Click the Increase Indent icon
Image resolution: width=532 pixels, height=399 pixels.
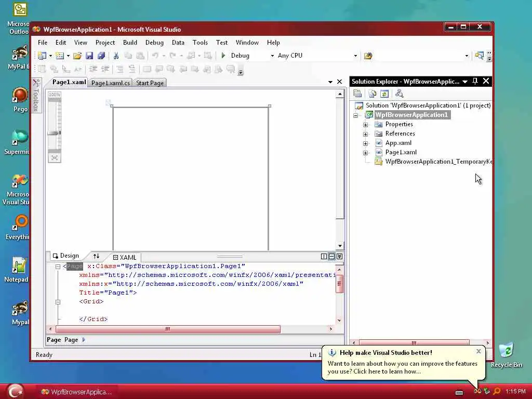coord(105,69)
